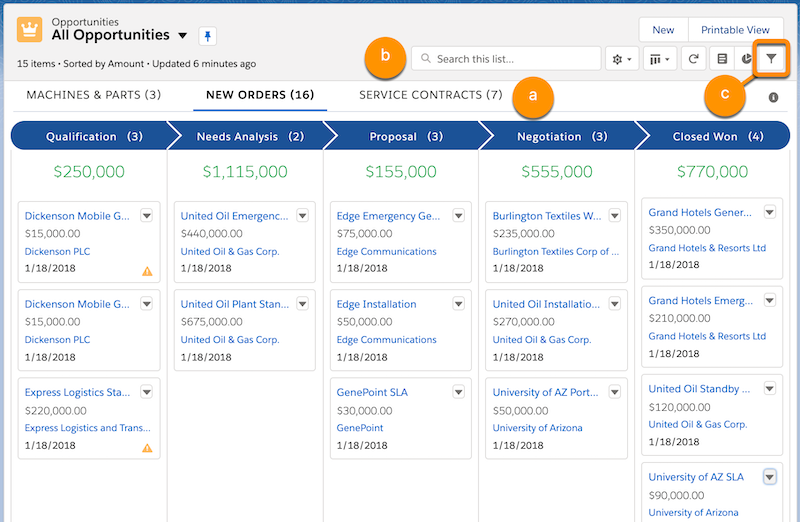This screenshot has height=522, width=800.
Task: Open the GenePoint SLA card actions menu
Action: [x=458, y=392]
